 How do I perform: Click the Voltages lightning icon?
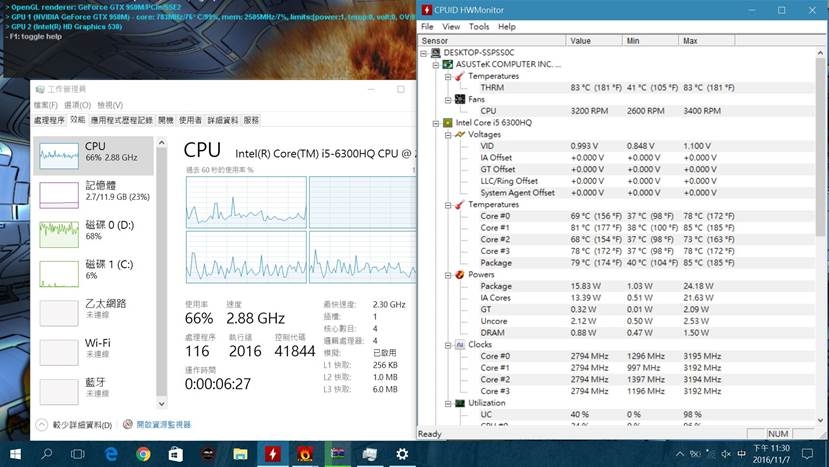coord(460,134)
